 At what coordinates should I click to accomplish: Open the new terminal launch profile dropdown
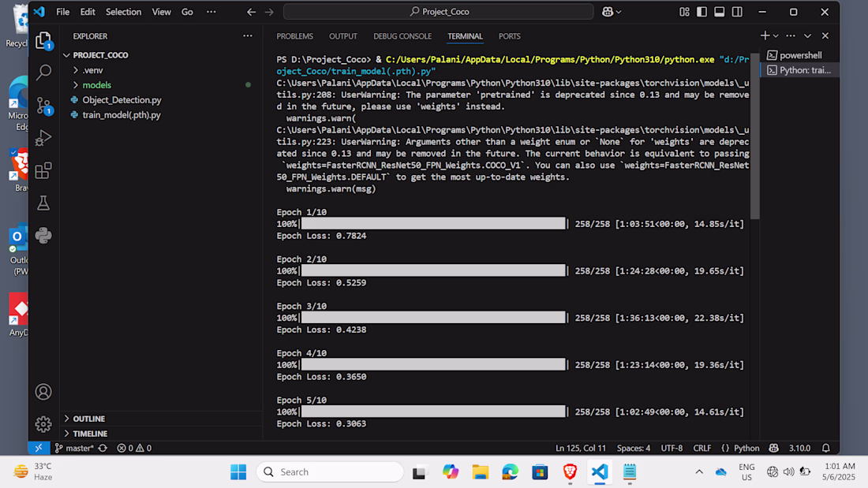tap(776, 36)
